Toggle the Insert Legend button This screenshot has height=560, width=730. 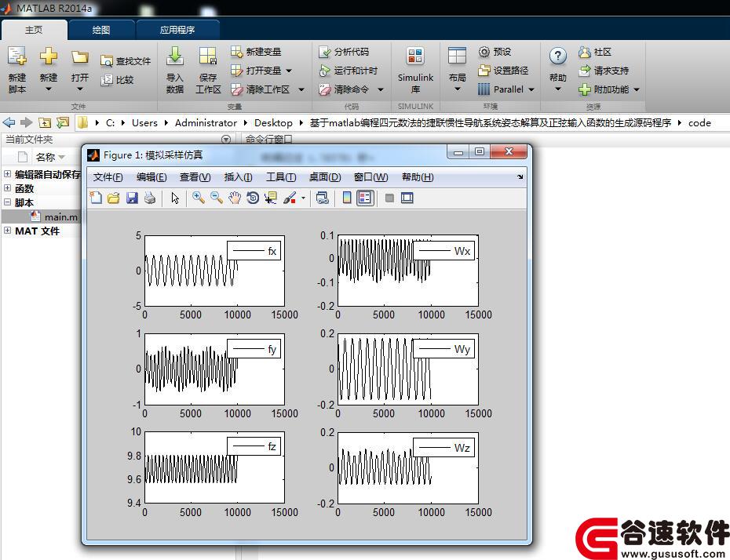coord(366,198)
